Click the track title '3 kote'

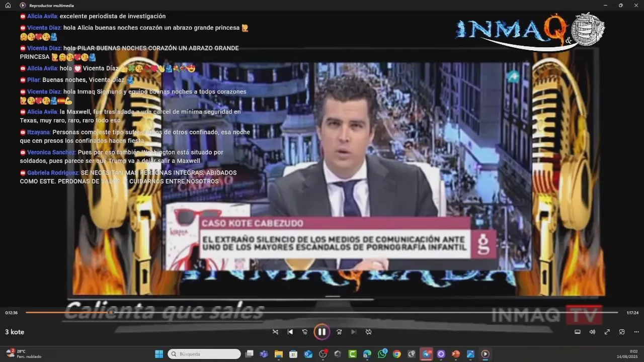[x=15, y=332]
